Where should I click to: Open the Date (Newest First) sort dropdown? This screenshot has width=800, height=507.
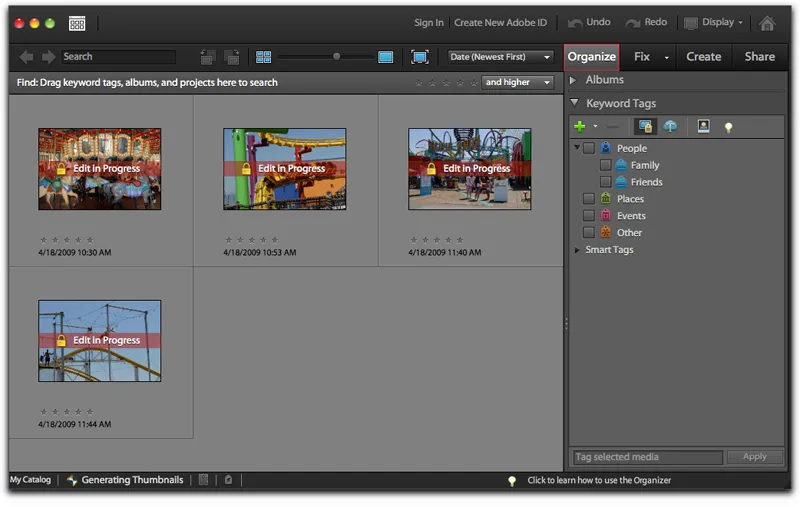[500, 57]
